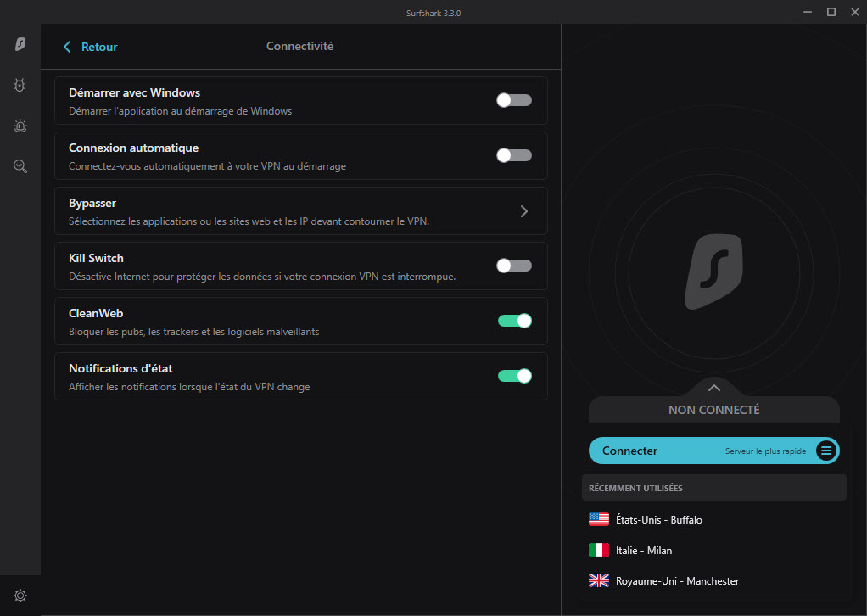Click the back chevron beside Retour
This screenshot has width=867, height=616.
point(67,47)
